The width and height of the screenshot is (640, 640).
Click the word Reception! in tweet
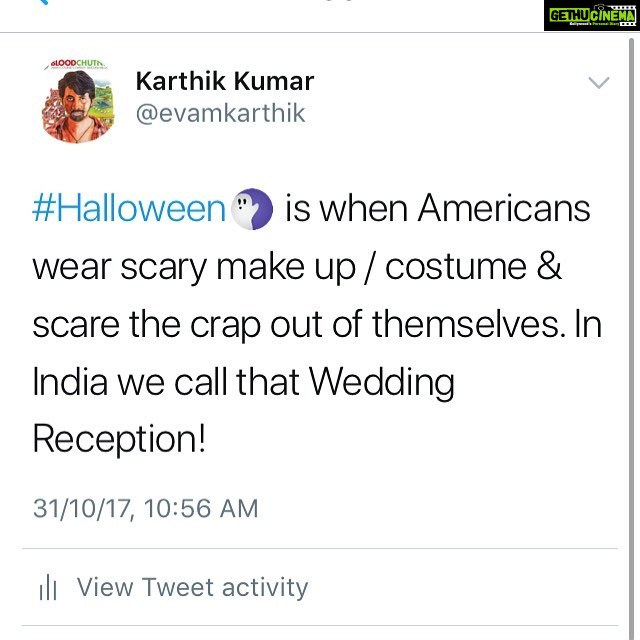(119, 440)
